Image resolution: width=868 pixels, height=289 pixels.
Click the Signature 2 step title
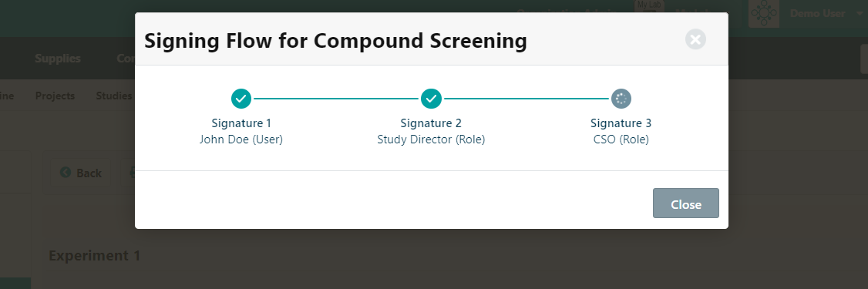click(431, 123)
